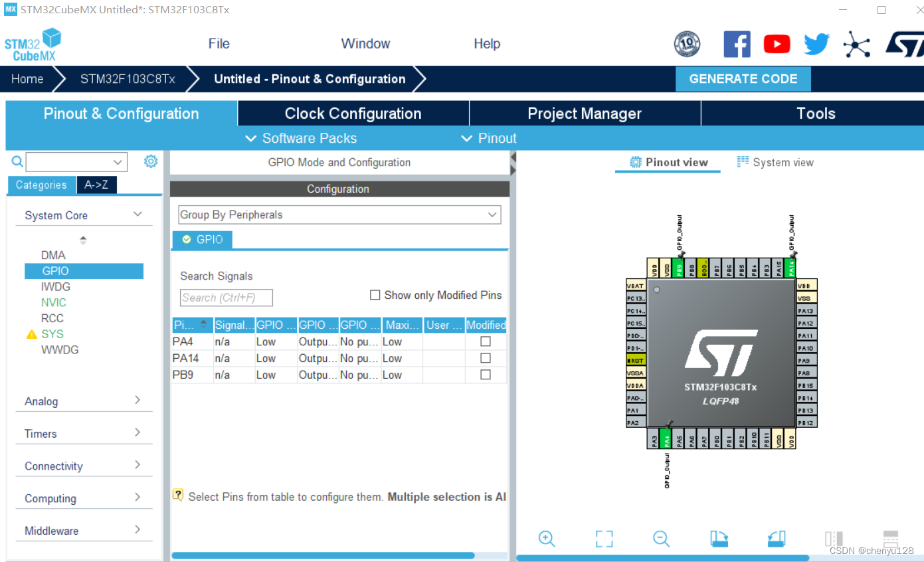Image resolution: width=924 pixels, height=562 pixels.
Task: Expand the Analog category
Action: pos(138,400)
